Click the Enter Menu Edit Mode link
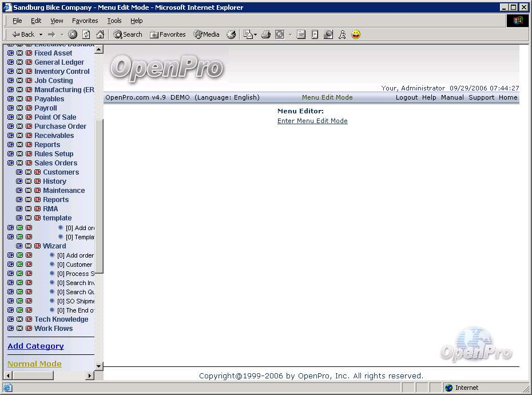Screen dimensions: 532x395 click(x=312, y=121)
